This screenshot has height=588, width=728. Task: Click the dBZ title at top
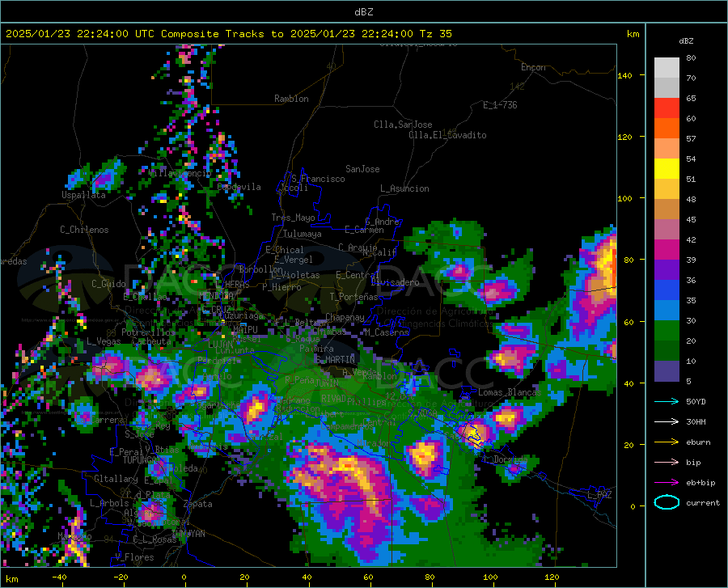point(363,12)
